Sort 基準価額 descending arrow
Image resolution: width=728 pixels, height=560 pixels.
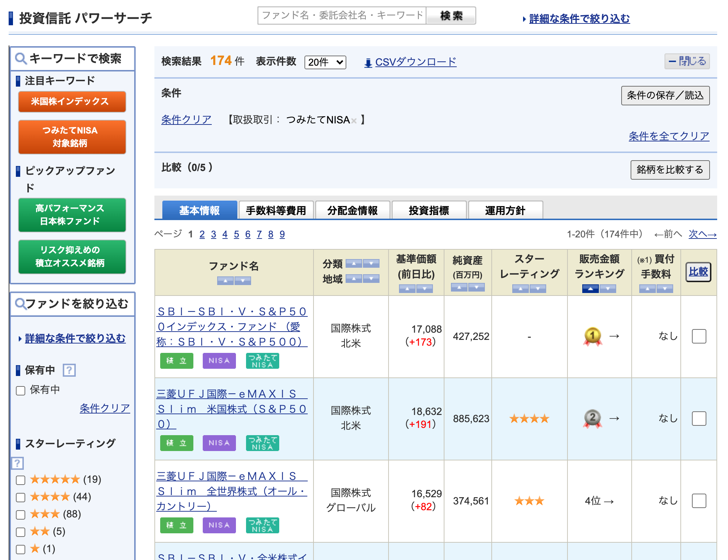coord(425,288)
